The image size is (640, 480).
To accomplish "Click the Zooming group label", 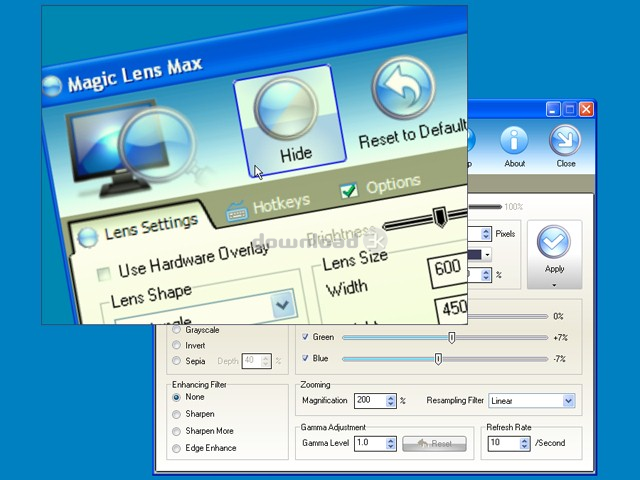I will (315, 384).
